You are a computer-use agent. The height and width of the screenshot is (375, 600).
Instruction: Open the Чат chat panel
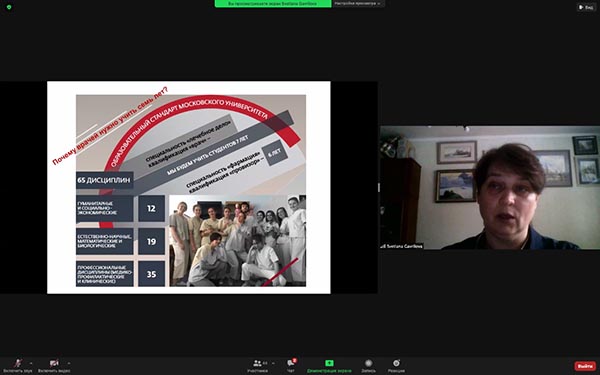pyautogui.click(x=291, y=365)
